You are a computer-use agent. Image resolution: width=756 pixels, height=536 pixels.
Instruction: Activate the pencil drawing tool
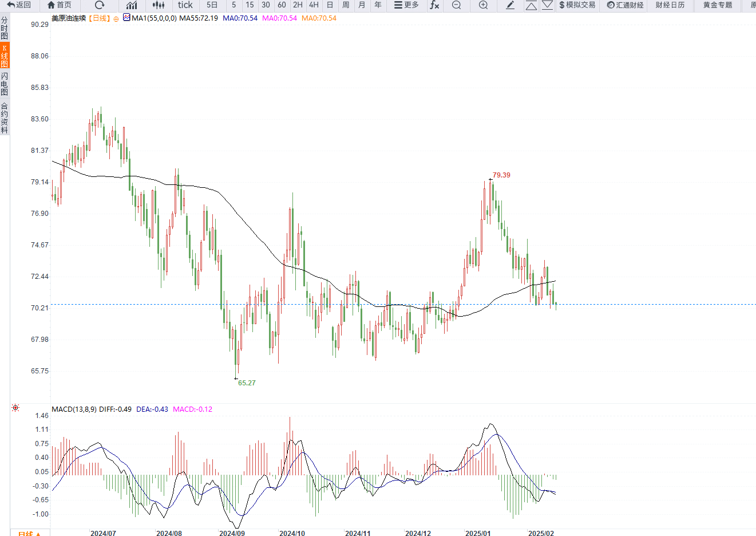point(510,5)
